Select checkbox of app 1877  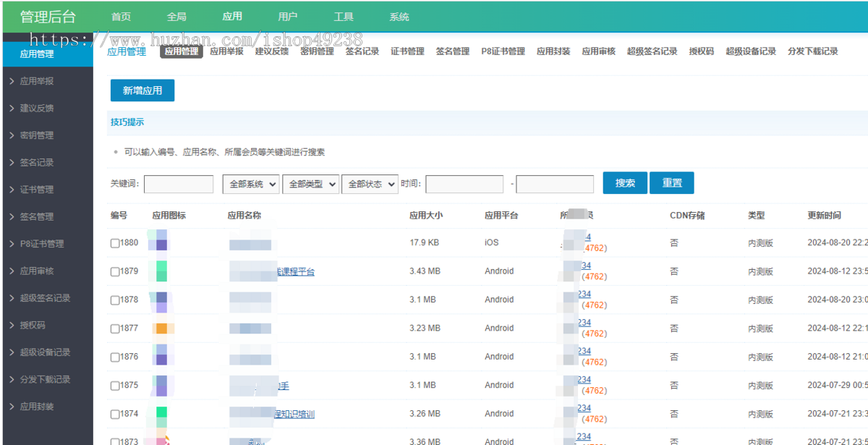(115, 329)
